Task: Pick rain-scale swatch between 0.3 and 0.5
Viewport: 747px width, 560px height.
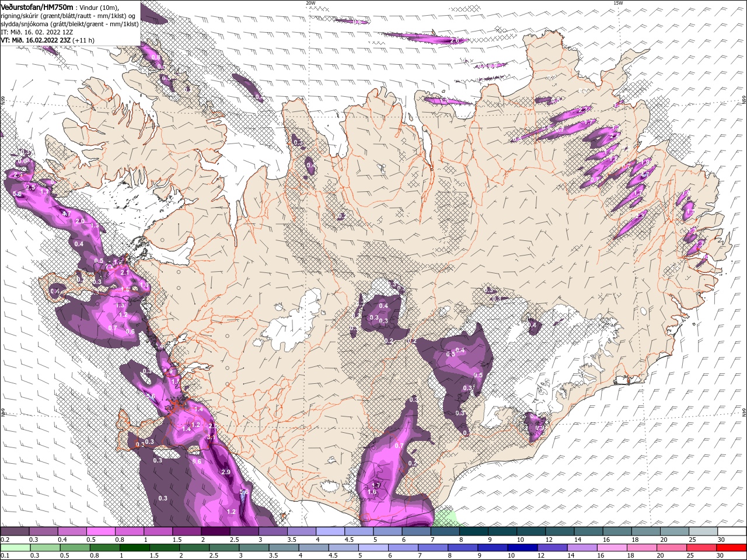Action: tap(46, 548)
